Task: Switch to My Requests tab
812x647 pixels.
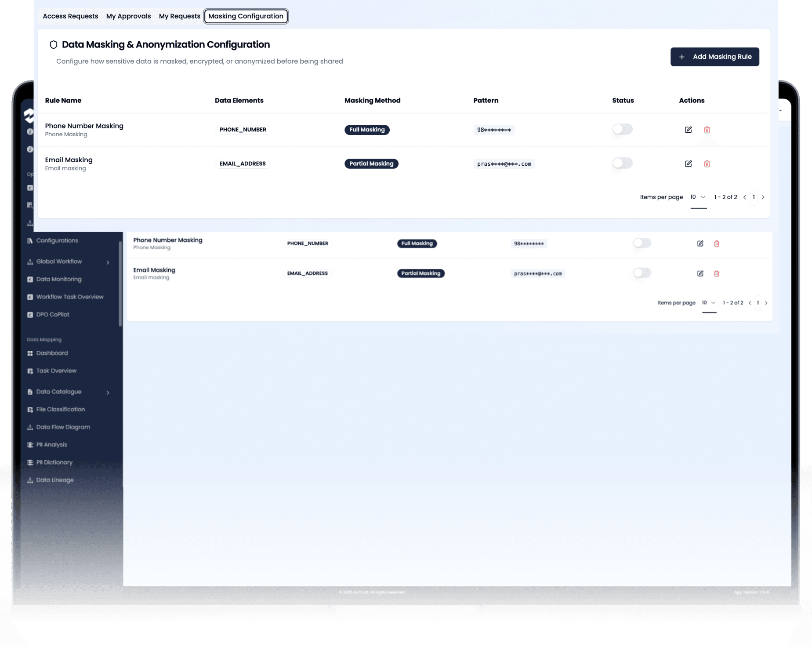Action: 179,16
